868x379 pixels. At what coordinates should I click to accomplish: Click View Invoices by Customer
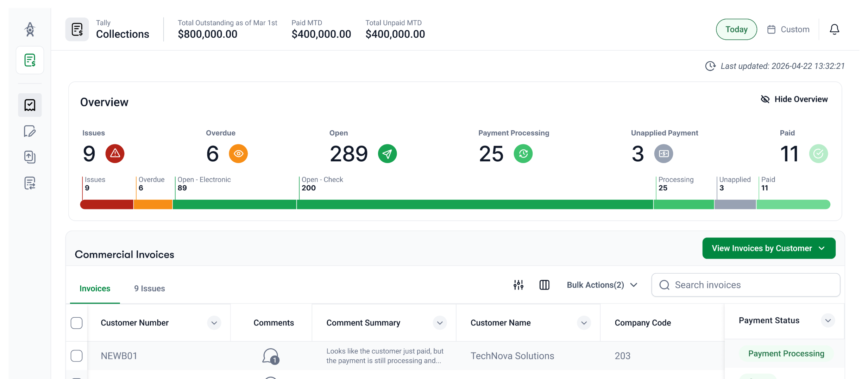[x=769, y=248]
